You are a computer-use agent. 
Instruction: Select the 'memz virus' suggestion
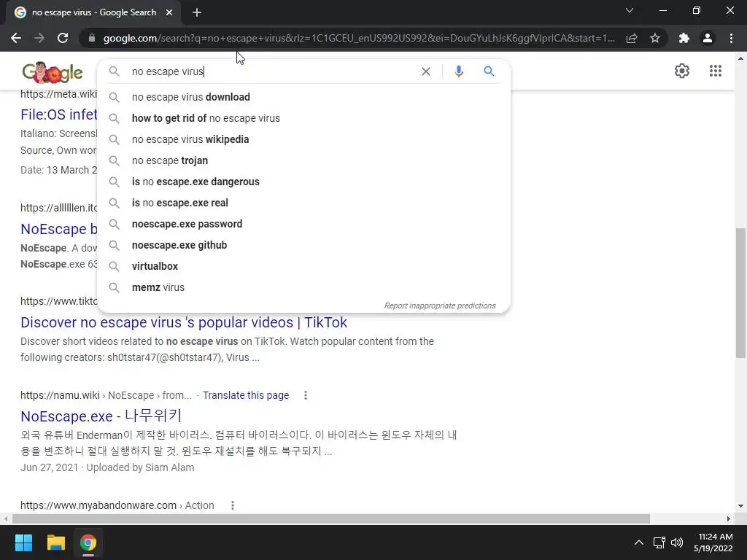(303, 287)
